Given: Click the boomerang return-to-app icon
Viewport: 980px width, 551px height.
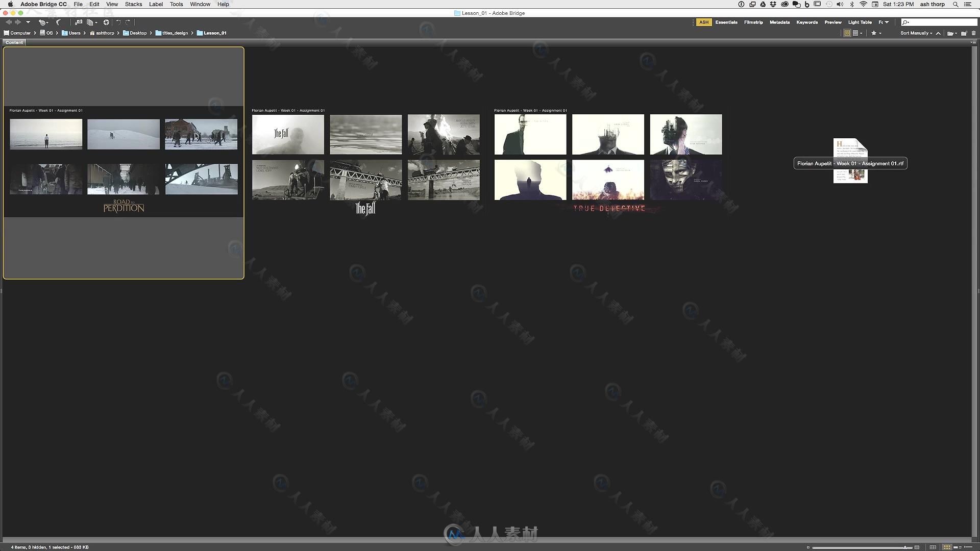Looking at the screenshot, I should tap(58, 22).
